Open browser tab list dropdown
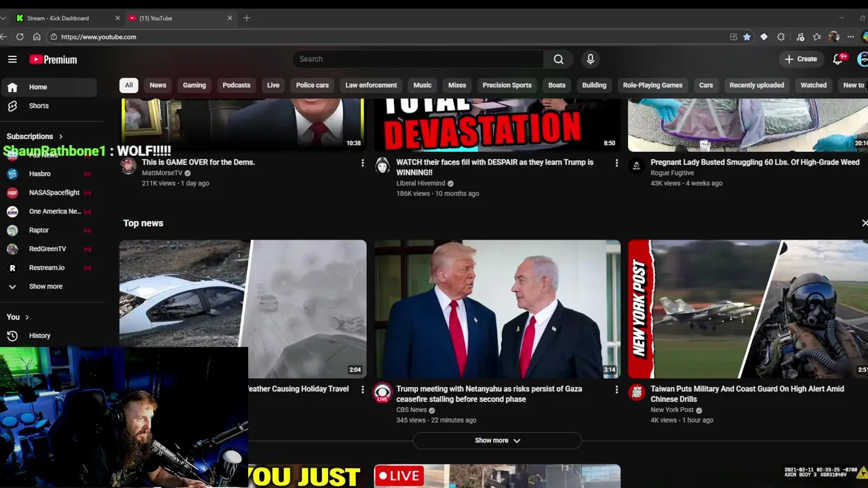 (3, 18)
